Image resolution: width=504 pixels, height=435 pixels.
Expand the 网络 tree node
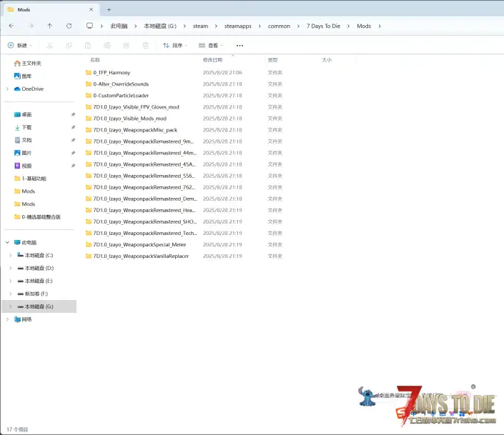pos(7,319)
